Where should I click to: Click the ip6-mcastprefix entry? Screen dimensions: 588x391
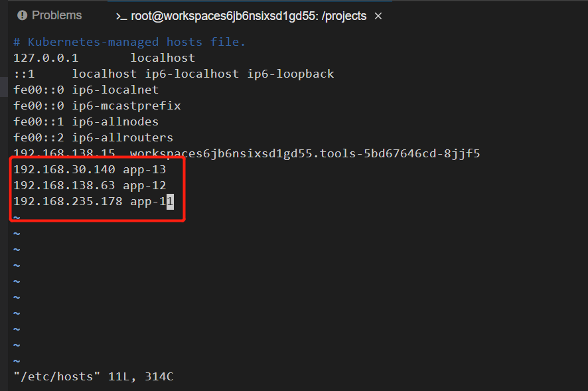click(x=126, y=106)
